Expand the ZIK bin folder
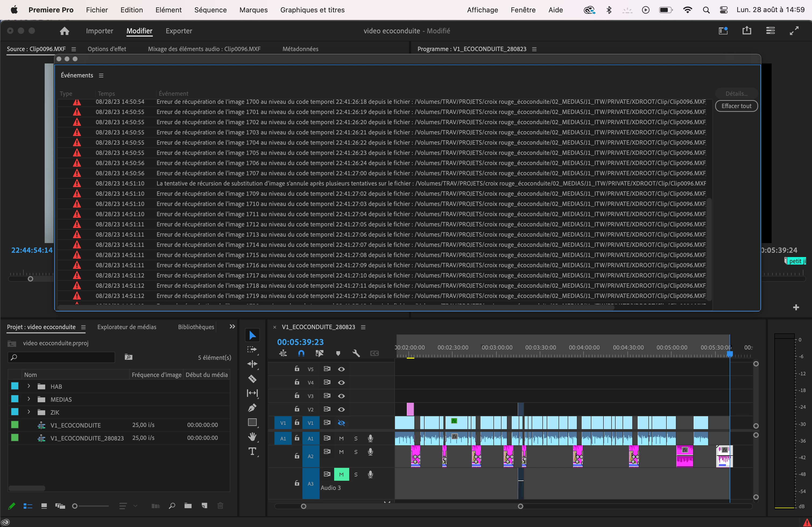 tap(29, 412)
